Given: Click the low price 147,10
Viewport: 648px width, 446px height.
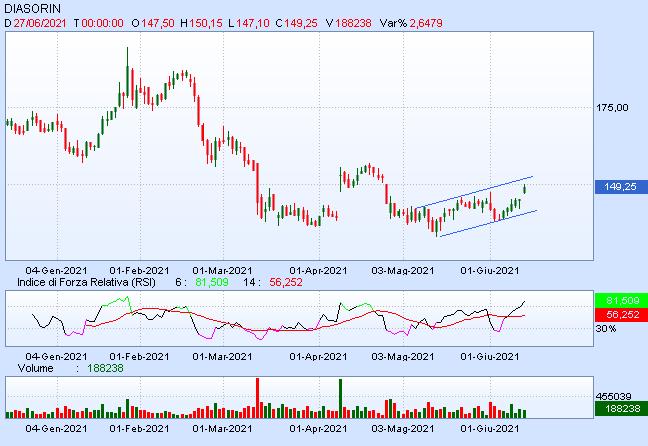Looking at the screenshot, I should coord(253,23).
